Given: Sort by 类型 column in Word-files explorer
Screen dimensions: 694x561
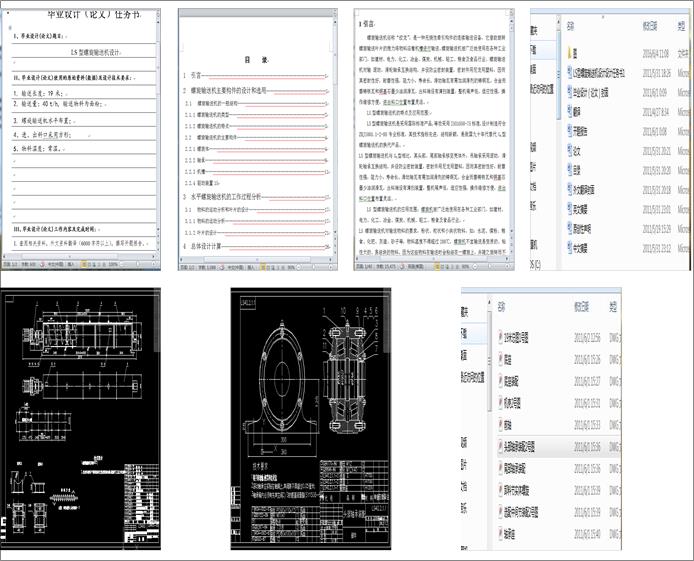Looking at the screenshot, I should pyautogui.click(x=681, y=26).
